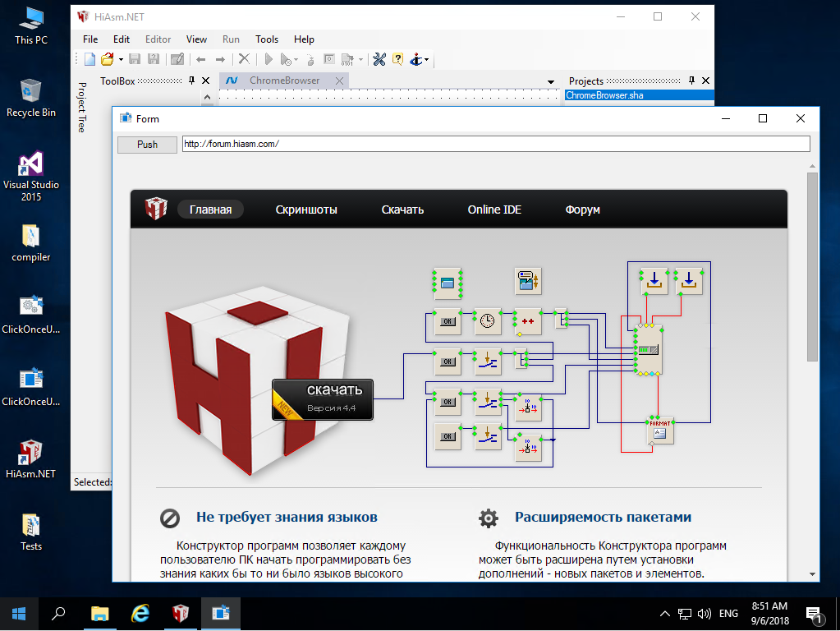Click the URL address input field

coord(495,144)
